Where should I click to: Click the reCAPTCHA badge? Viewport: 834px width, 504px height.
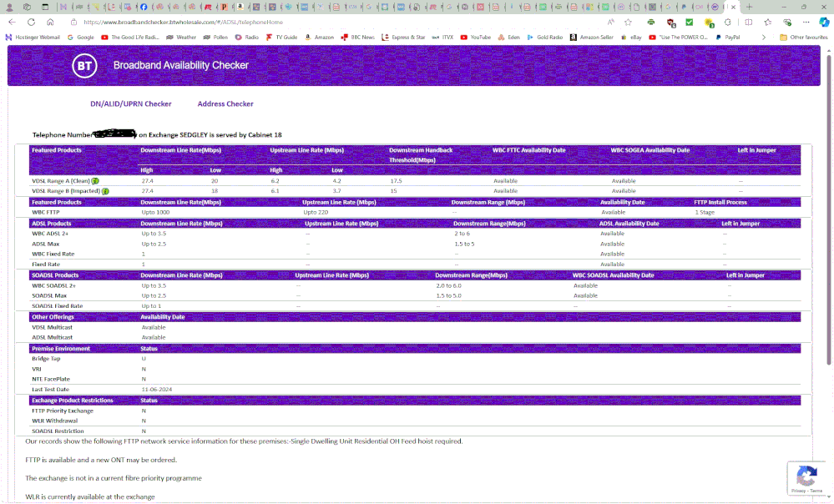click(806, 479)
